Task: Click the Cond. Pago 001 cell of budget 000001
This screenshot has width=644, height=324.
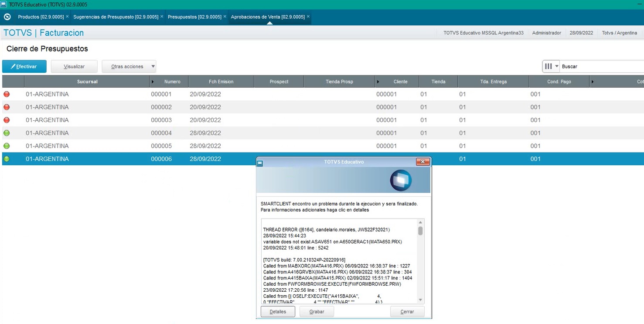Action: pos(535,94)
